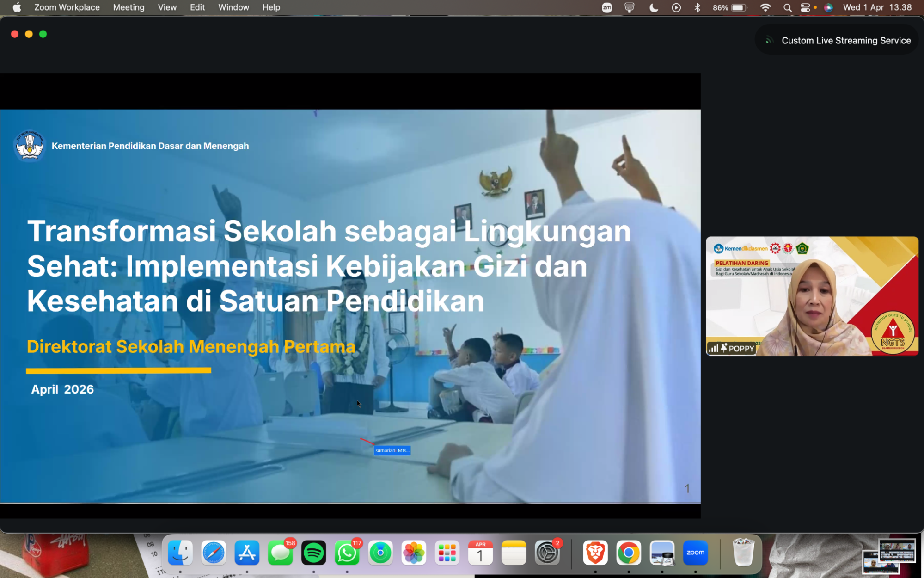The width and height of the screenshot is (924, 578).
Task: Open the Photos app from dock
Action: point(414,553)
